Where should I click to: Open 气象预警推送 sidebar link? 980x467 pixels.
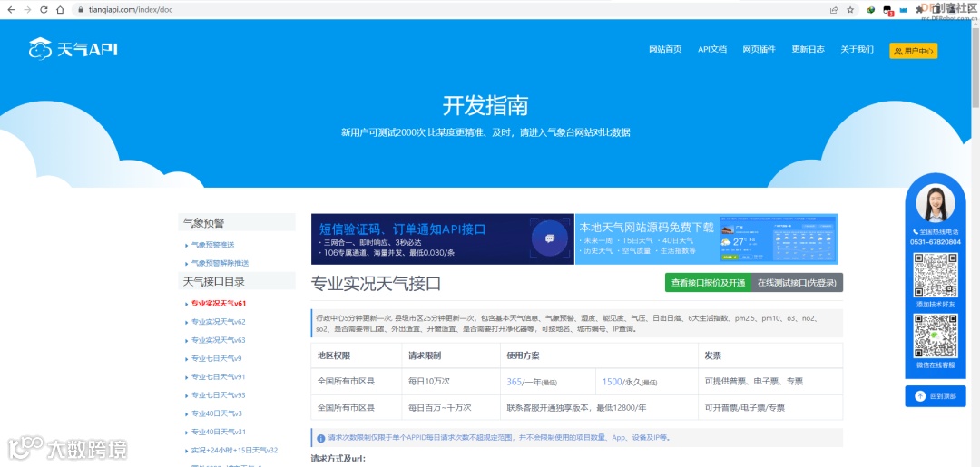212,245
